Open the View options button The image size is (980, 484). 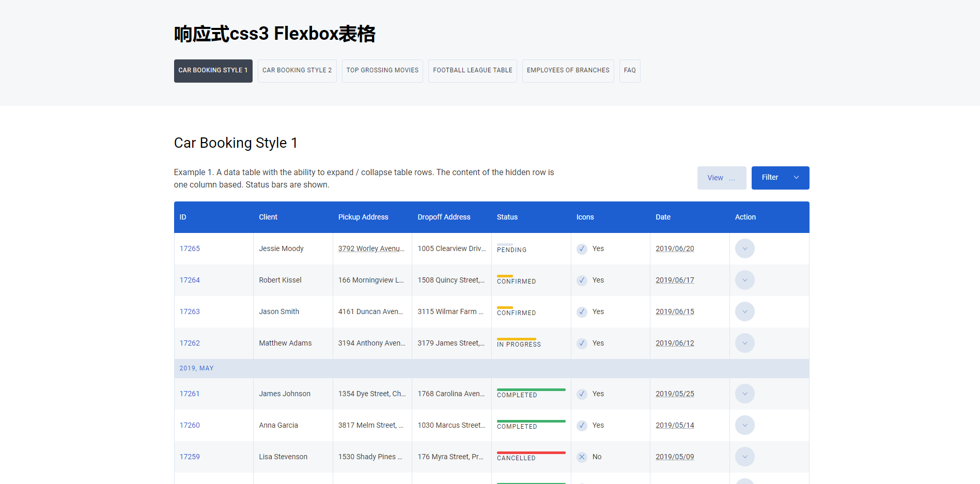point(721,178)
